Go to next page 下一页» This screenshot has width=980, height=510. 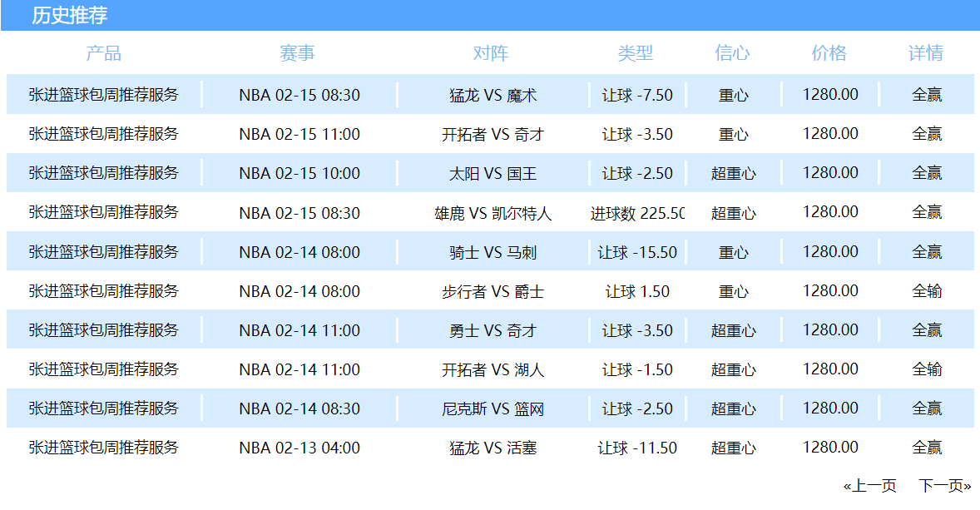pyautogui.click(x=945, y=486)
